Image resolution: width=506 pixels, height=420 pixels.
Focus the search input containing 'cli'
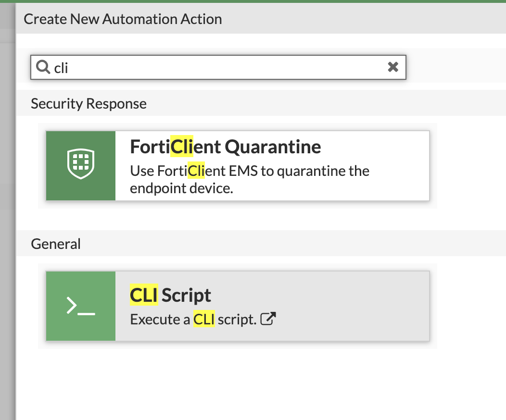pos(218,67)
